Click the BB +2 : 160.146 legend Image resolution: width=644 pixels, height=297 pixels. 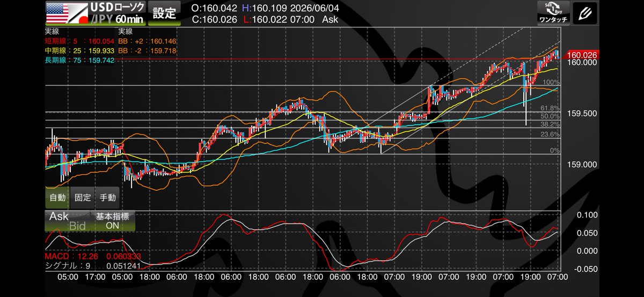tap(148, 41)
